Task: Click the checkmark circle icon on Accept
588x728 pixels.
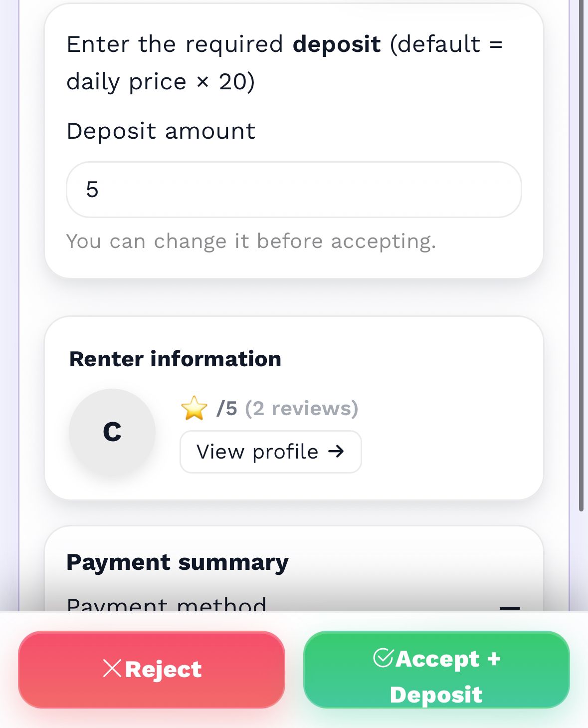Action: pyautogui.click(x=384, y=658)
